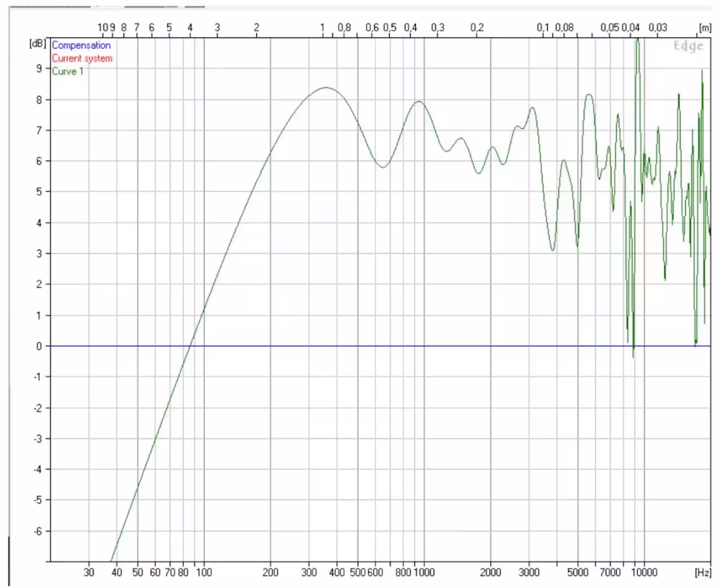The height and width of the screenshot is (588, 720).
Task: Click the 0,04 wavelength label
Action: 631,28
